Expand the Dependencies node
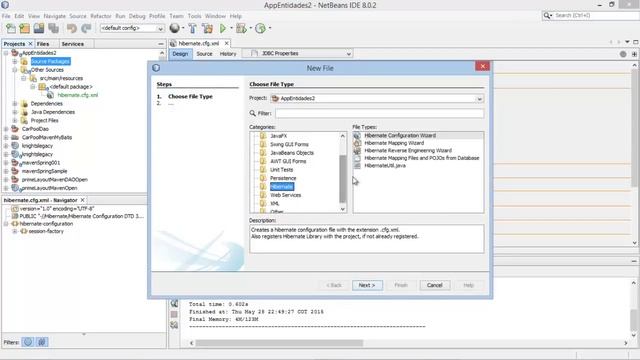This screenshot has width=640, height=360. click(15, 104)
